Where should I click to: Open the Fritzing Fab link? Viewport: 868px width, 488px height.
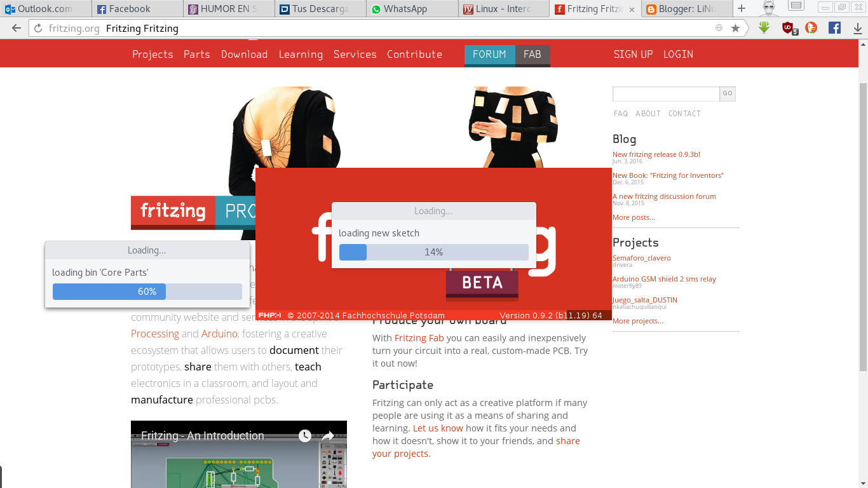coord(419,338)
